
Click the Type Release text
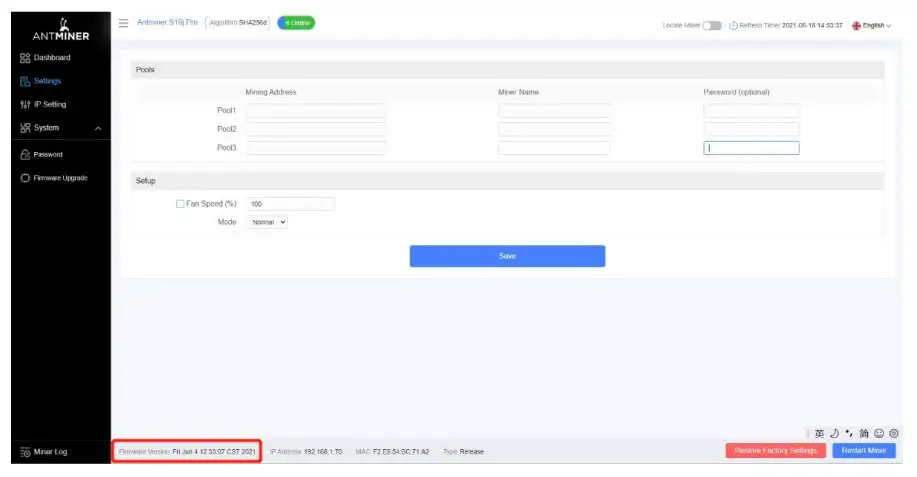click(x=463, y=452)
